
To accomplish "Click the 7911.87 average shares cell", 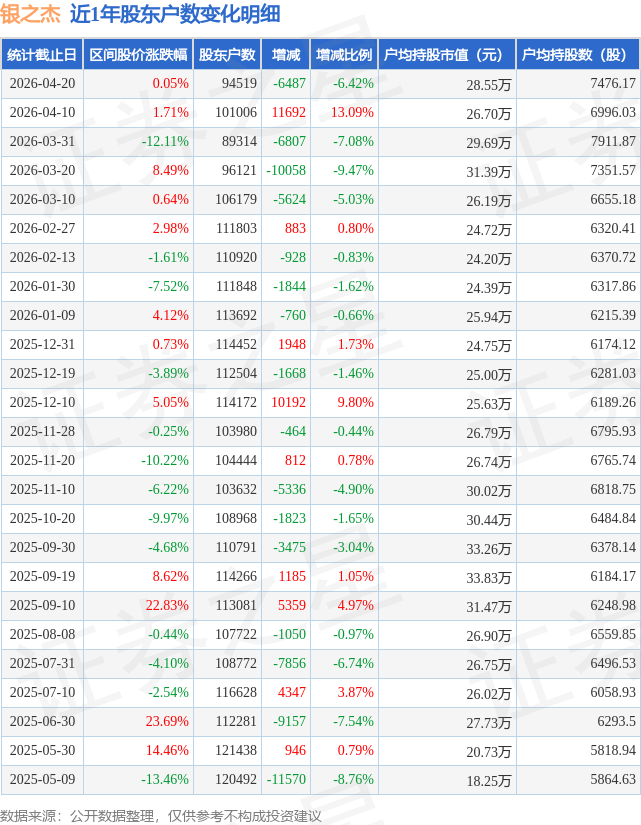I will pyautogui.click(x=578, y=142).
